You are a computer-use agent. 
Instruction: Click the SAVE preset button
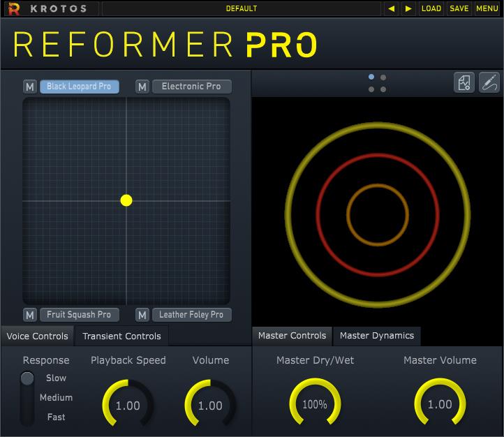point(459,8)
